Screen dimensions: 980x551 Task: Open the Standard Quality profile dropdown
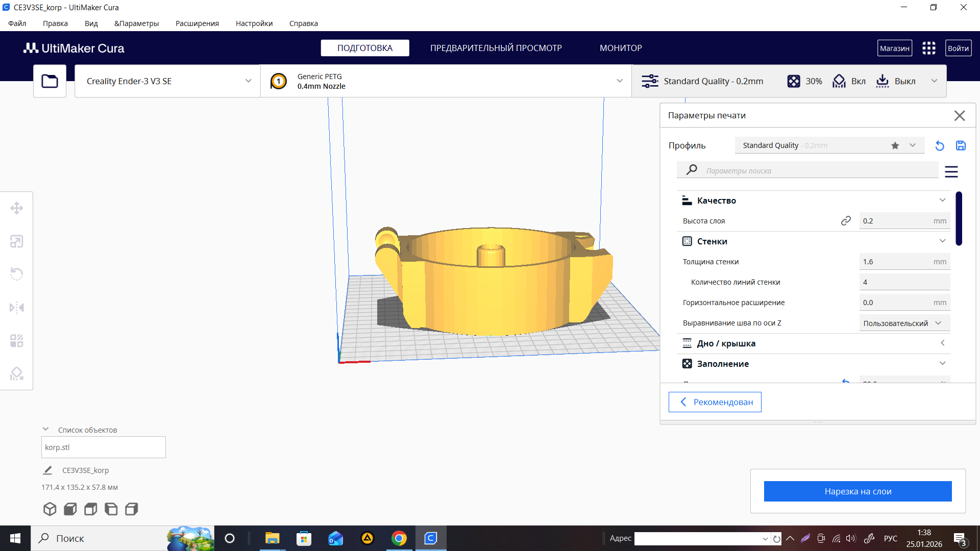(x=829, y=145)
